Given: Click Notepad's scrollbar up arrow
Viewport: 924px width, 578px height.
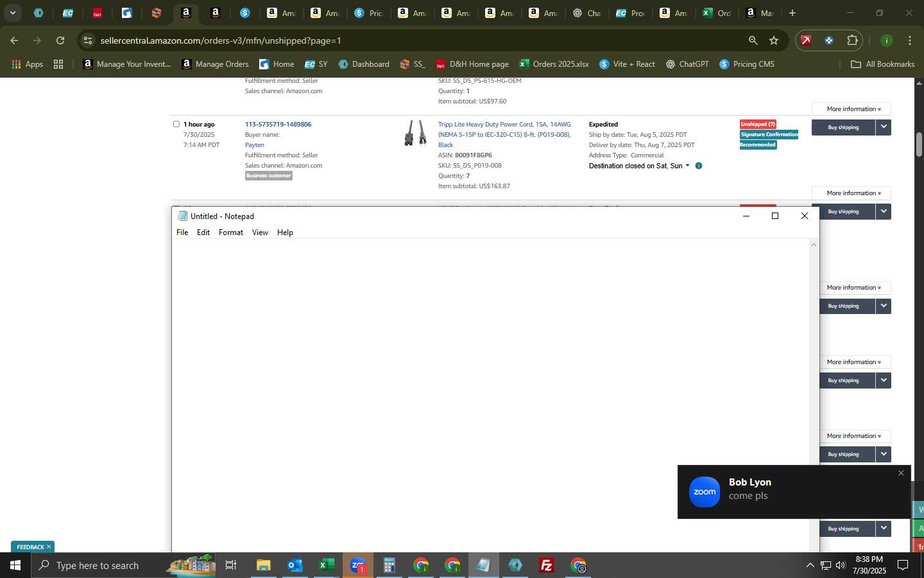Looking at the screenshot, I should (x=814, y=245).
